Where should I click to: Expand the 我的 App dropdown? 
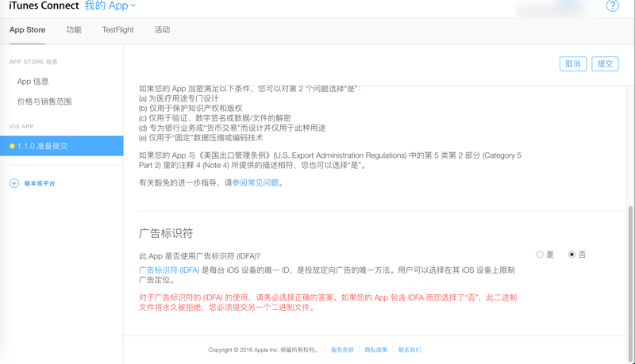pyautogui.click(x=110, y=6)
